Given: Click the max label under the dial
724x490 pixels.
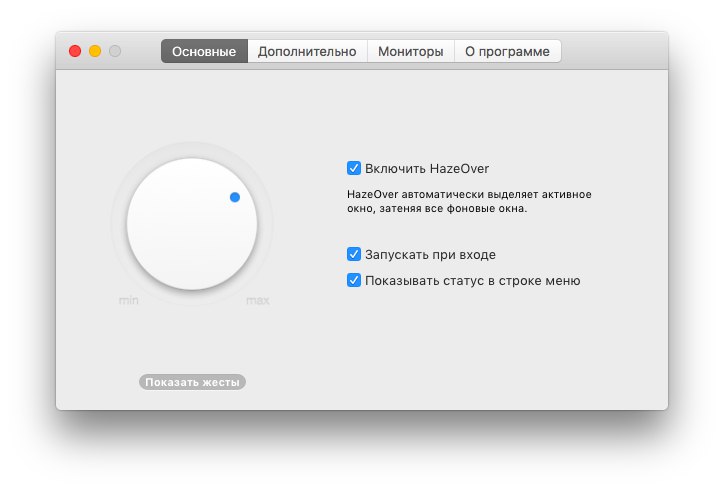Looking at the screenshot, I should click(258, 301).
